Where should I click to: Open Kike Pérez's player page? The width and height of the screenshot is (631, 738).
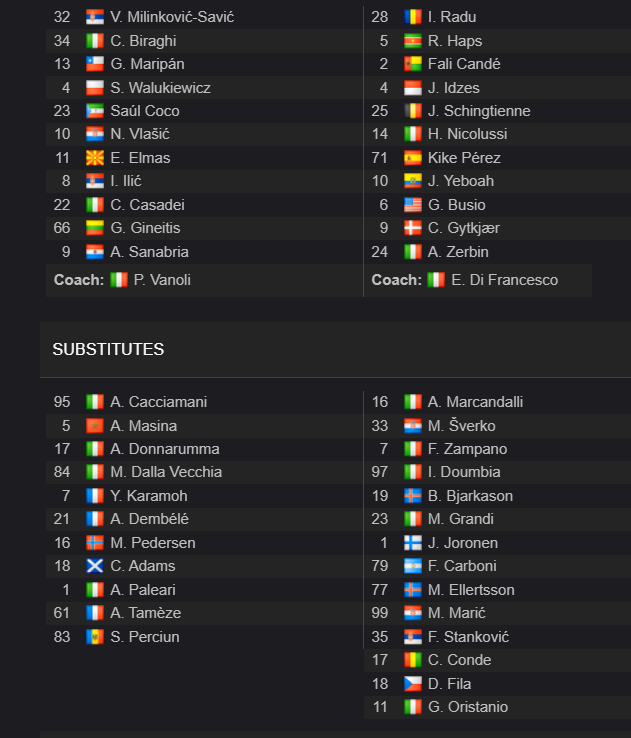(464, 158)
